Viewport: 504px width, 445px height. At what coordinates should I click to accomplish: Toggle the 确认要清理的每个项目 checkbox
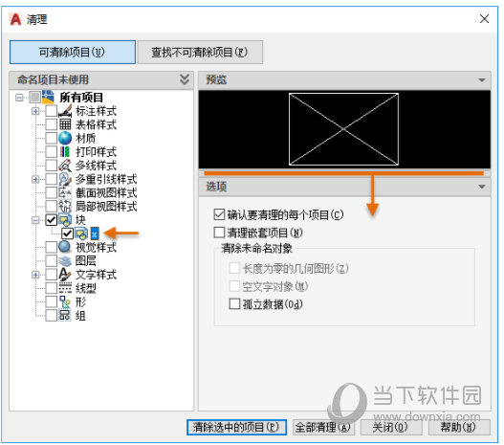(219, 214)
